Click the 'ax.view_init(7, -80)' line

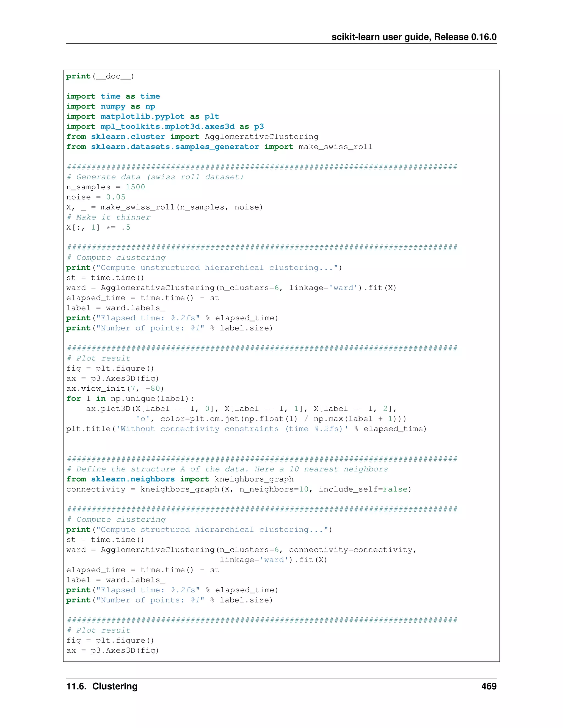click(x=115, y=388)
